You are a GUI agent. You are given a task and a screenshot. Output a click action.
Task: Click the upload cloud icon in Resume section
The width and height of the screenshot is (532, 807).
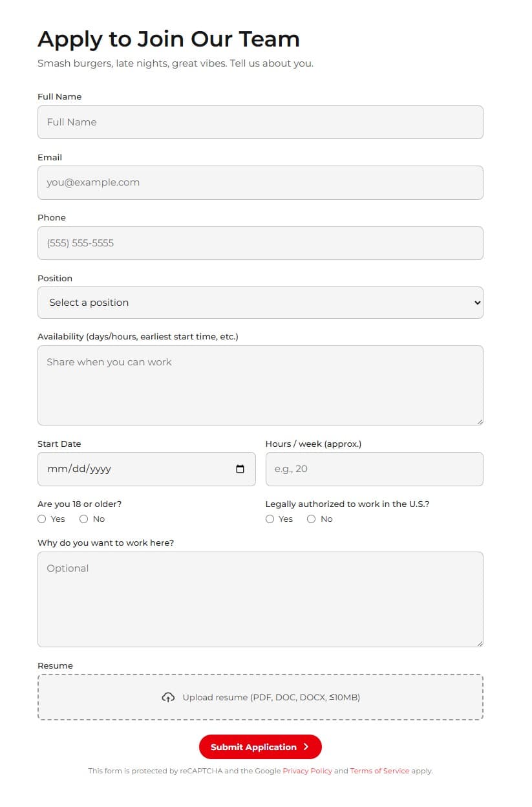[168, 697]
